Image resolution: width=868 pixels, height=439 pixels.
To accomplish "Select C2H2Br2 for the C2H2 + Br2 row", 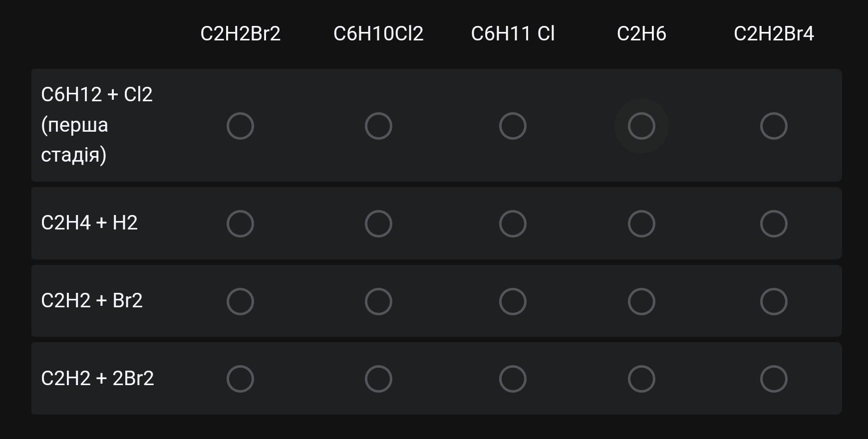I will [x=240, y=301].
